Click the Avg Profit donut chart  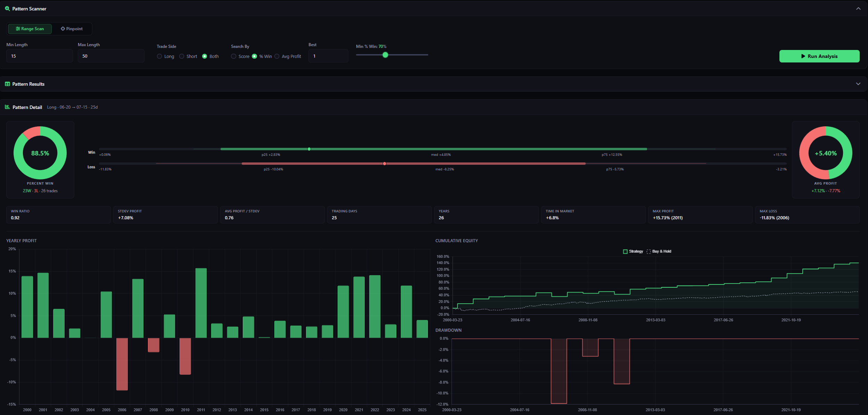pos(826,153)
